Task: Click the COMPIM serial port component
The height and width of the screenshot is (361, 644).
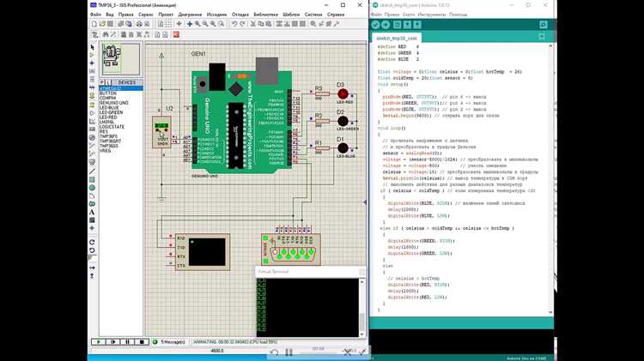Action: click(291, 250)
